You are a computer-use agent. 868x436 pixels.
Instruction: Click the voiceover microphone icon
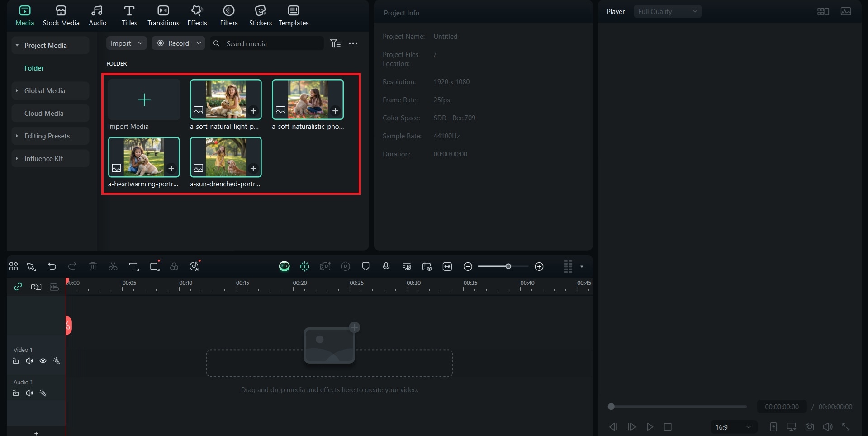(x=386, y=266)
